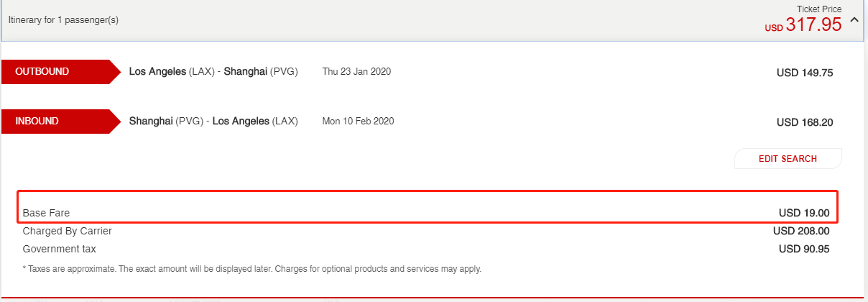Select the INBOUND flight label
Viewport: 868px width, 302px height.
(61, 122)
